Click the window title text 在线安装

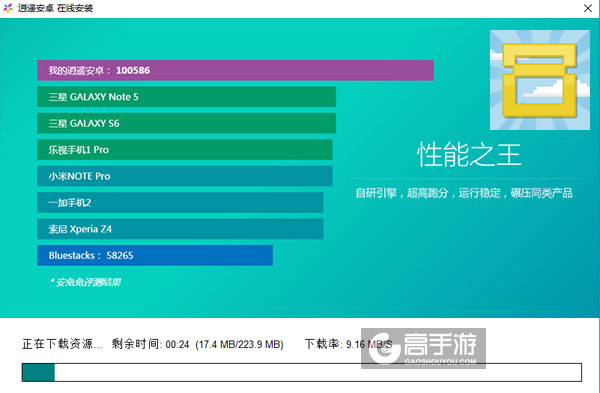(75, 8)
